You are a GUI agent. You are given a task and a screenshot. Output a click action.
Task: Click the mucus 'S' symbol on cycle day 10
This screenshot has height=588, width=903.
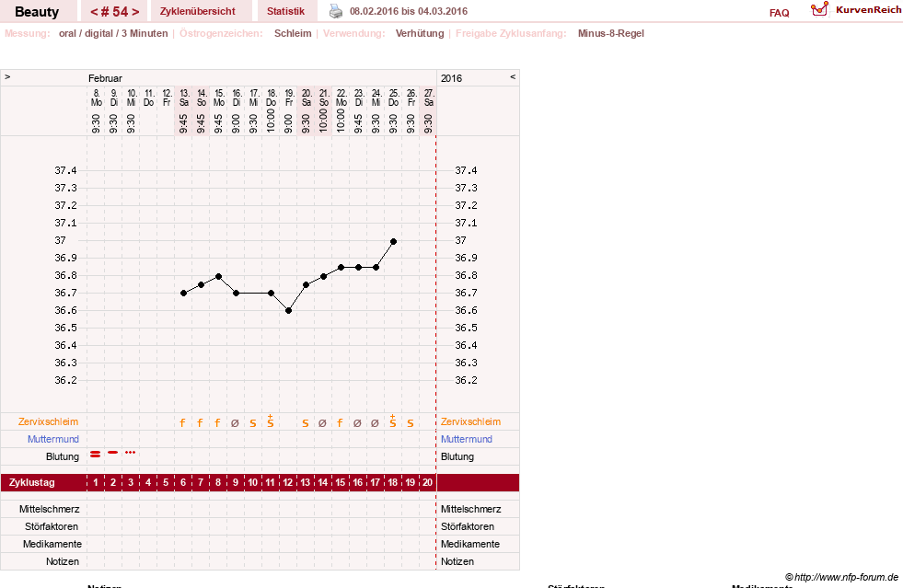(253, 423)
